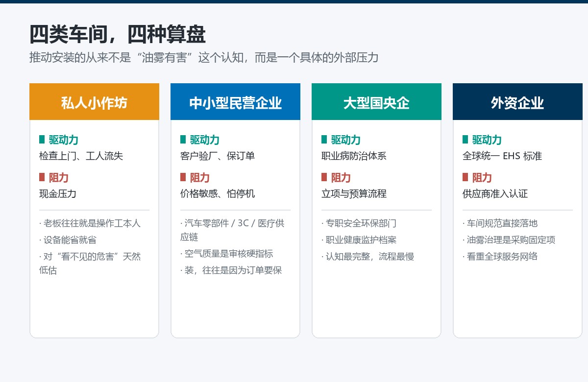The height and width of the screenshot is (382, 588).
Task: Click 汽车零部件 / 3C / 医疗供应链 bullet
Action: pyautogui.click(x=232, y=230)
